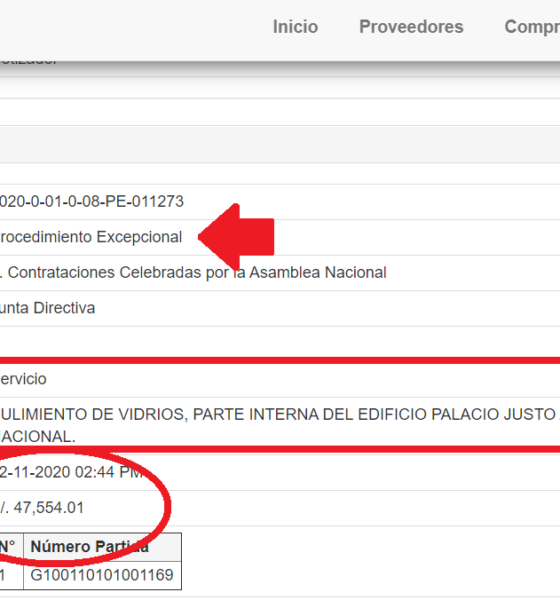This screenshot has height=600, width=560.
Task: Select the PULIMIENTO DE VIDRIOS description text
Action: click(x=280, y=414)
